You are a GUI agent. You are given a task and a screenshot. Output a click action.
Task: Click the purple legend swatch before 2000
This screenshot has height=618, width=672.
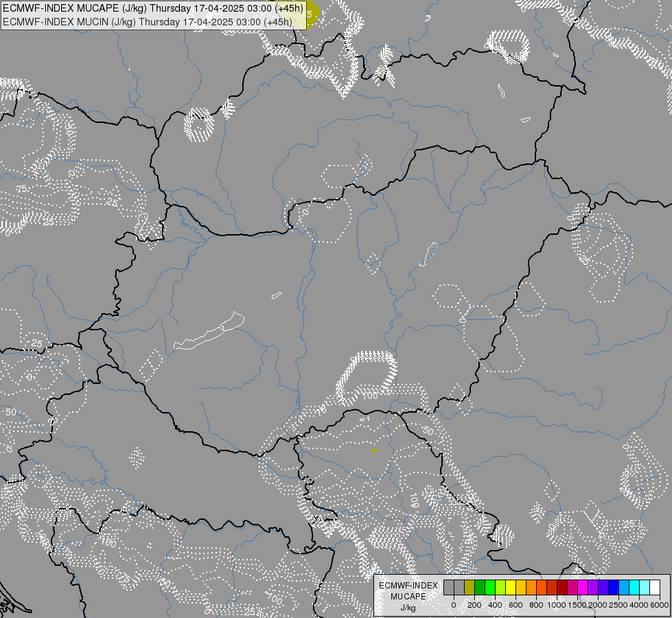point(594,588)
